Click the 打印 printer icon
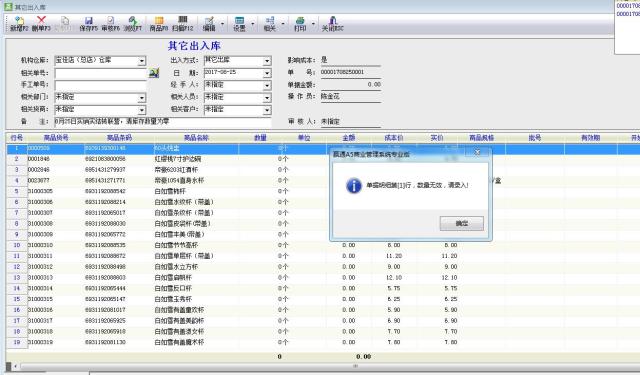The height and width of the screenshot is (375, 640). (x=300, y=20)
